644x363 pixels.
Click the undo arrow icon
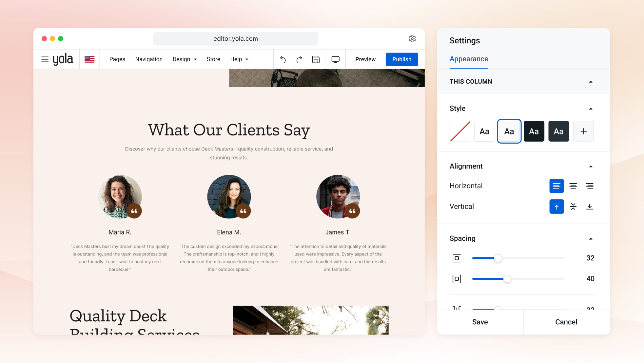tap(283, 59)
